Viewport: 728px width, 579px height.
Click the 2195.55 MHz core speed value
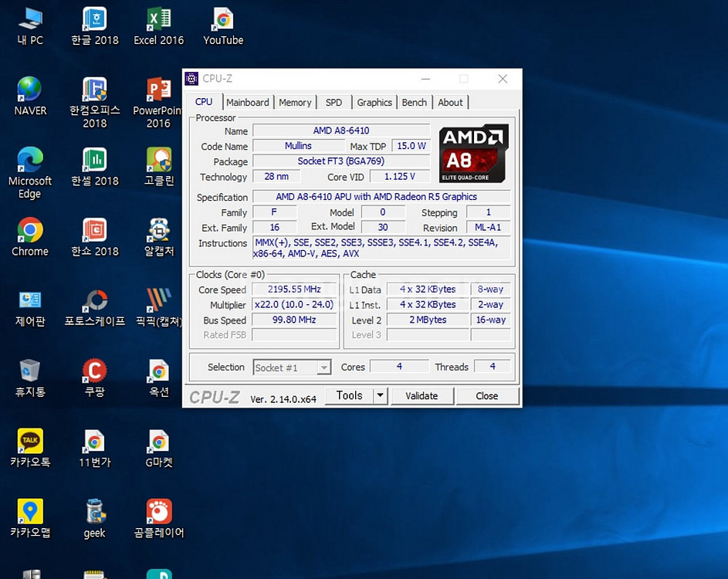pyautogui.click(x=294, y=289)
